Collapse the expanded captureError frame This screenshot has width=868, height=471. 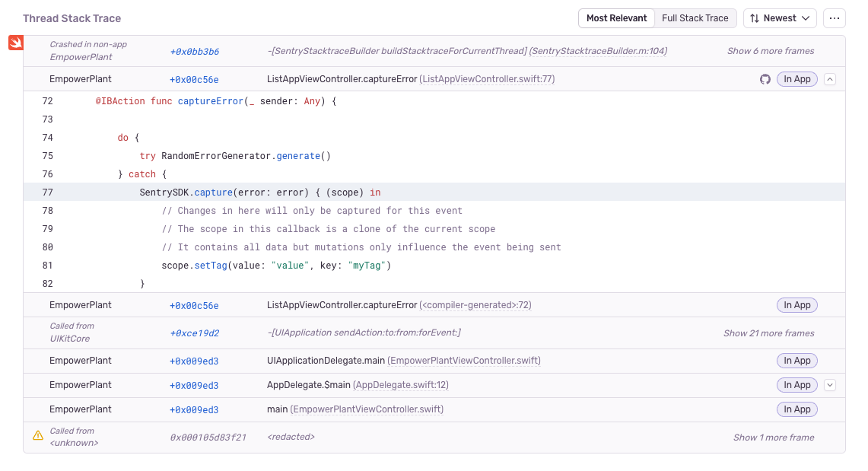[x=829, y=78]
